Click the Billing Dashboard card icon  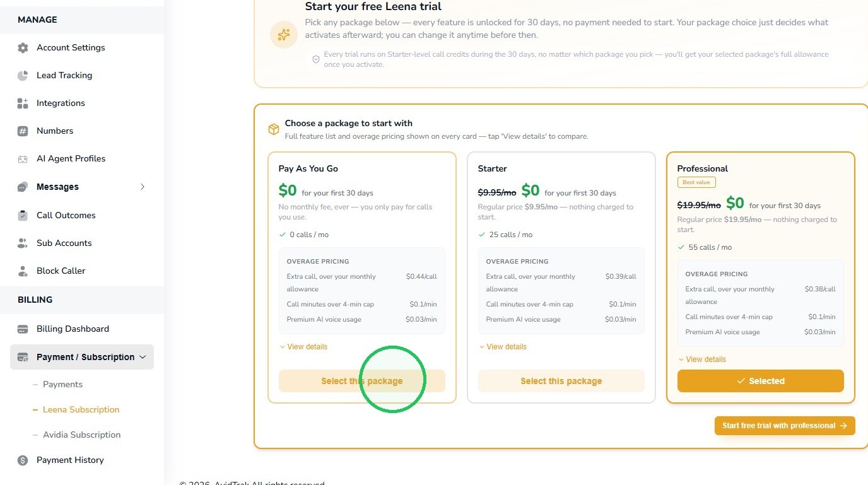(23, 329)
